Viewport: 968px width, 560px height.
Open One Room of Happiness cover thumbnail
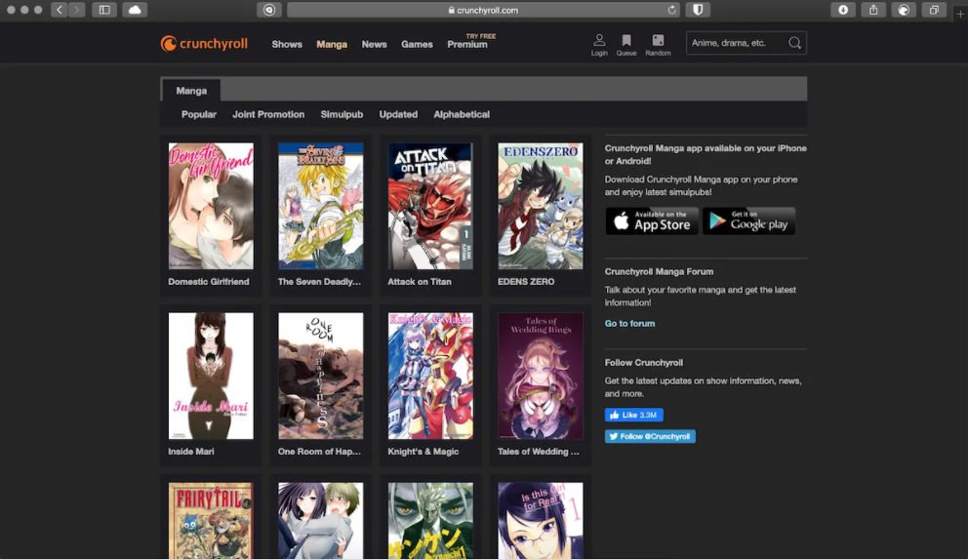pyautogui.click(x=320, y=376)
